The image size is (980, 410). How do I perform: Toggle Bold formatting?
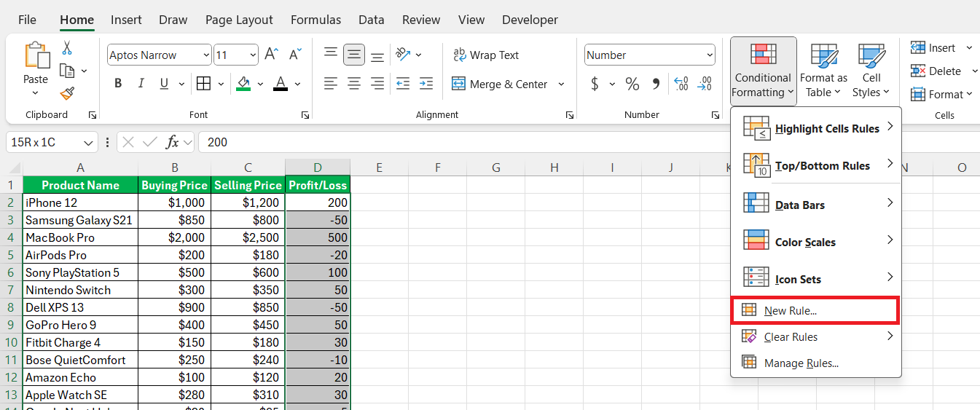coord(118,84)
